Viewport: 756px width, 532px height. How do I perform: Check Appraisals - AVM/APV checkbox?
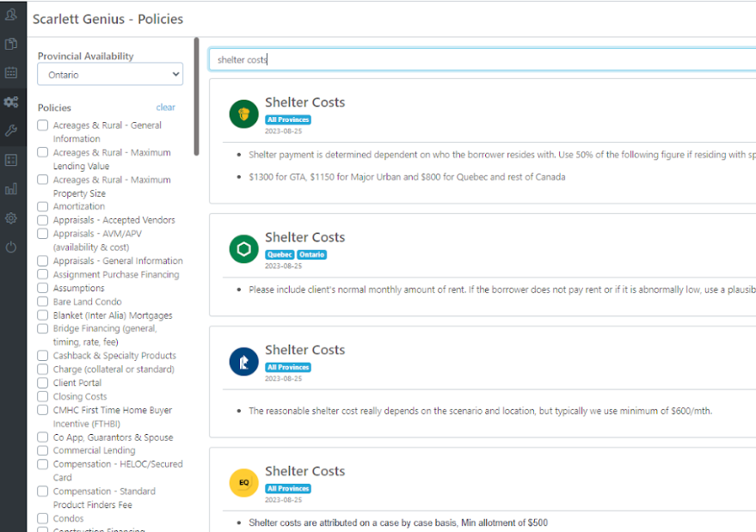[x=43, y=234]
